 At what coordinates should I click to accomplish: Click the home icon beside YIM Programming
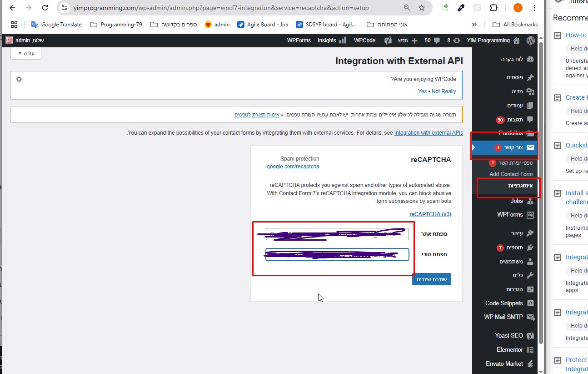516,40
